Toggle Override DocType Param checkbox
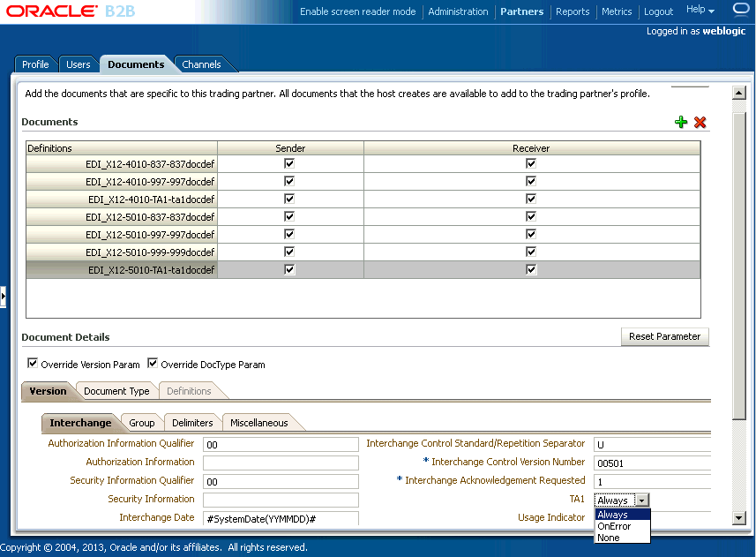The image size is (756, 557). [x=153, y=364]
